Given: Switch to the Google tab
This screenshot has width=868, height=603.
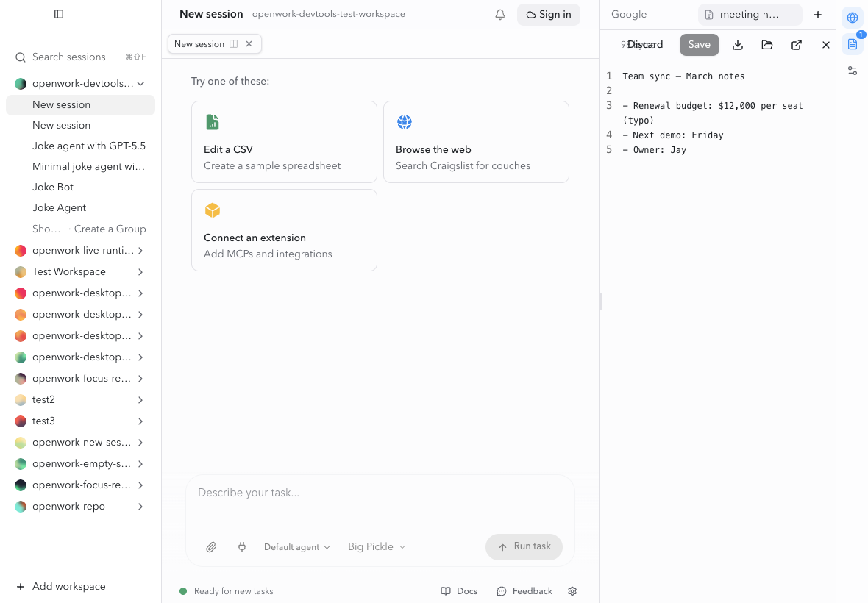Looking at the screenshot, I should point(629,15).
